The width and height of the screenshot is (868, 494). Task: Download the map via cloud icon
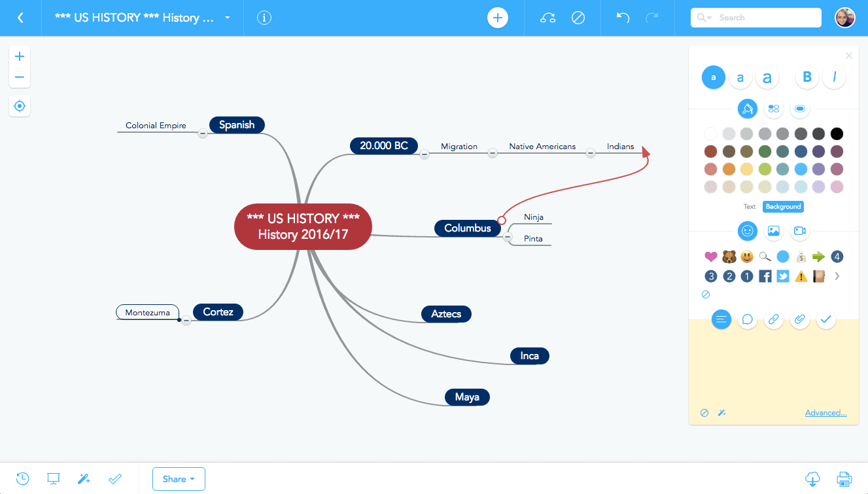[x=812, y=479]
